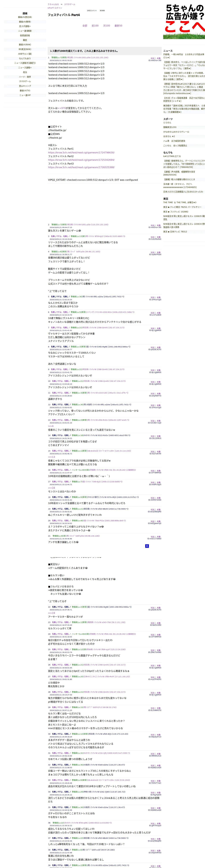This screenshot has width=205, height=868.
Task: Open the はません ★2 thread
Action: coord(169,136)
